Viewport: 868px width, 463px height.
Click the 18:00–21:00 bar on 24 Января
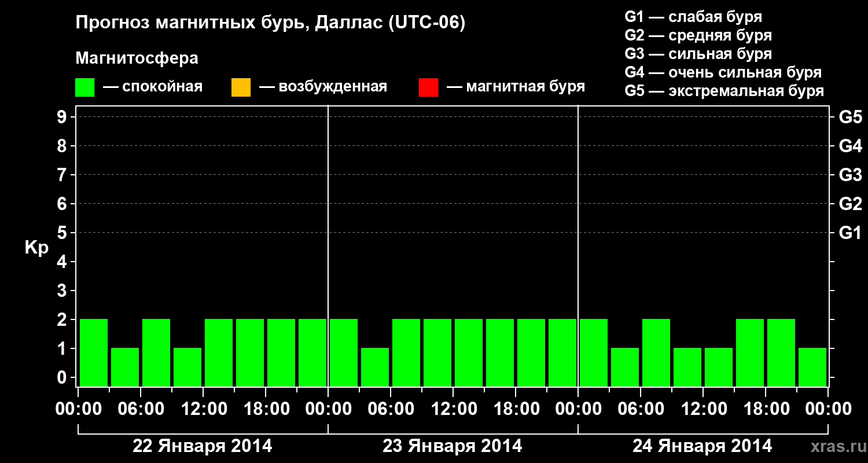781,352
